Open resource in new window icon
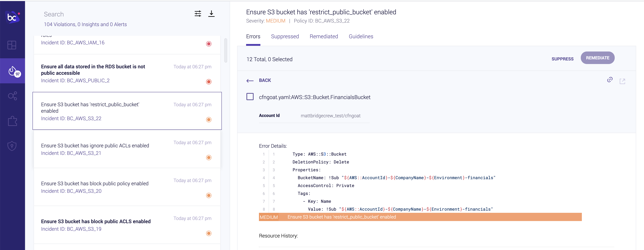Image resolution: width=644 pixels, height=250 pixels. (x=622, y=81)
